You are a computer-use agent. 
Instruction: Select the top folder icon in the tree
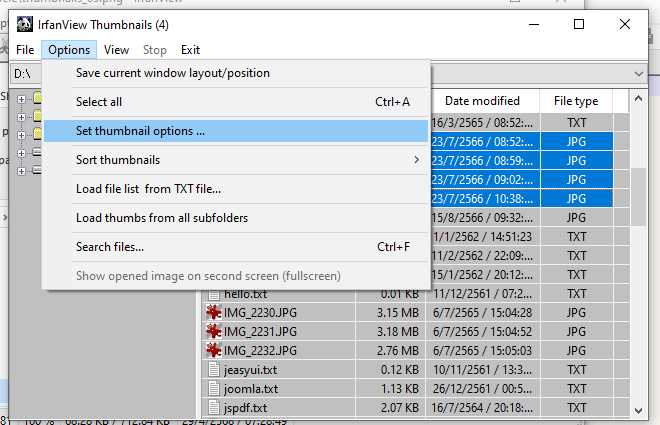pos(36,97)
